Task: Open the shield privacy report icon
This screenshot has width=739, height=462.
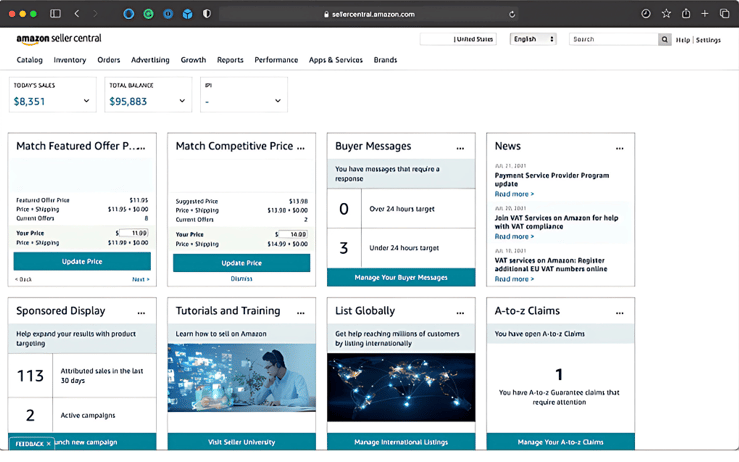Action: click(207, 14)
